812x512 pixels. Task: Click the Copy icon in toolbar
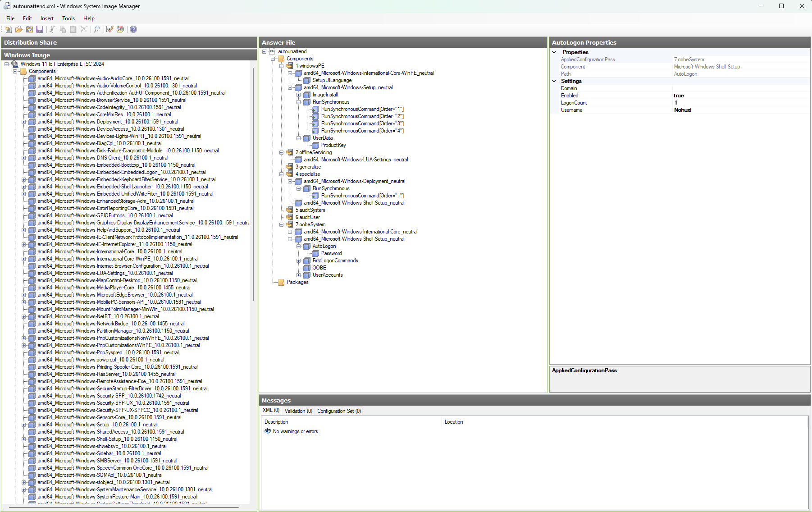pos(63,29)
